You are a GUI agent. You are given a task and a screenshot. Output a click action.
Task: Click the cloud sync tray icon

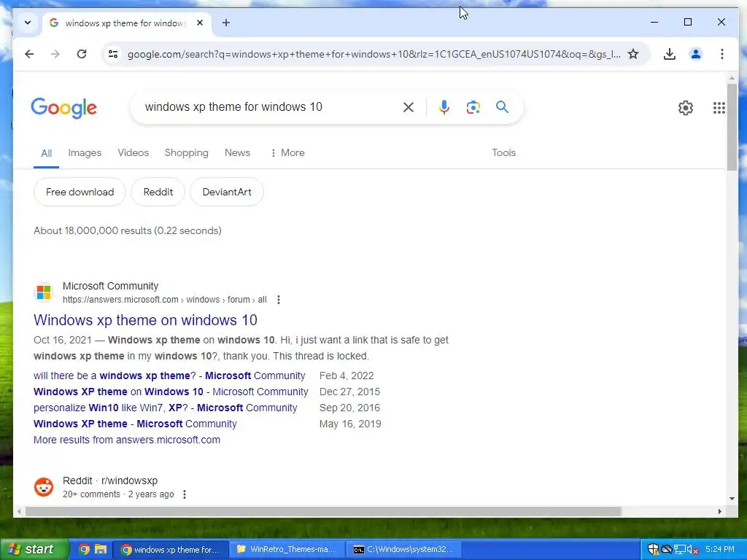tap(667, 549)
